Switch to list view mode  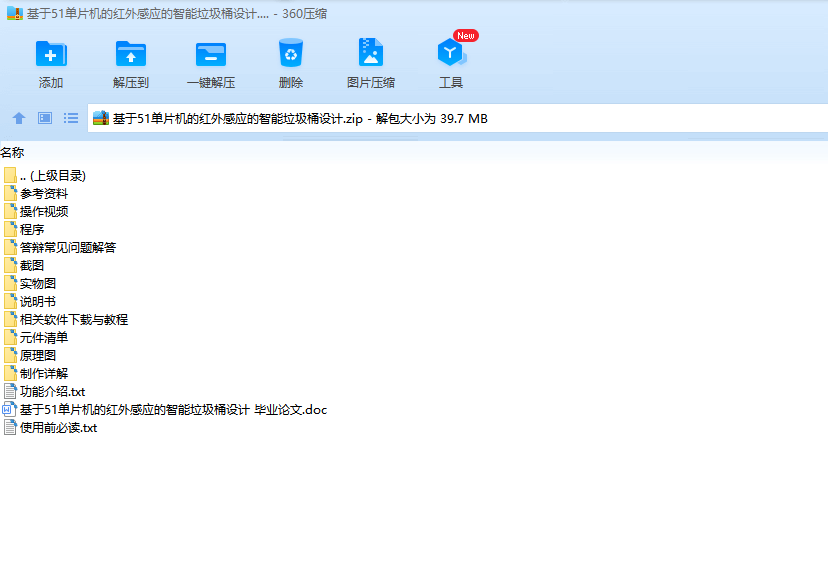[x=71, y=118]
